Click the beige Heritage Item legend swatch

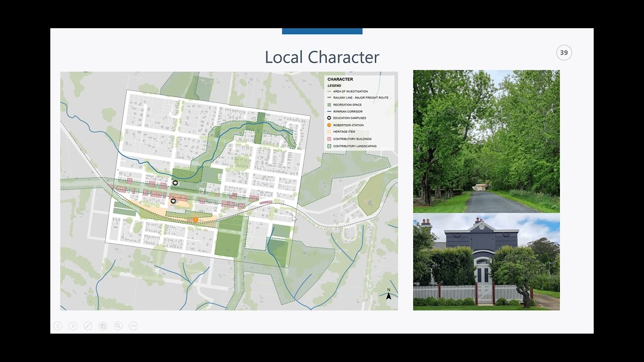(x=329, y=132)
